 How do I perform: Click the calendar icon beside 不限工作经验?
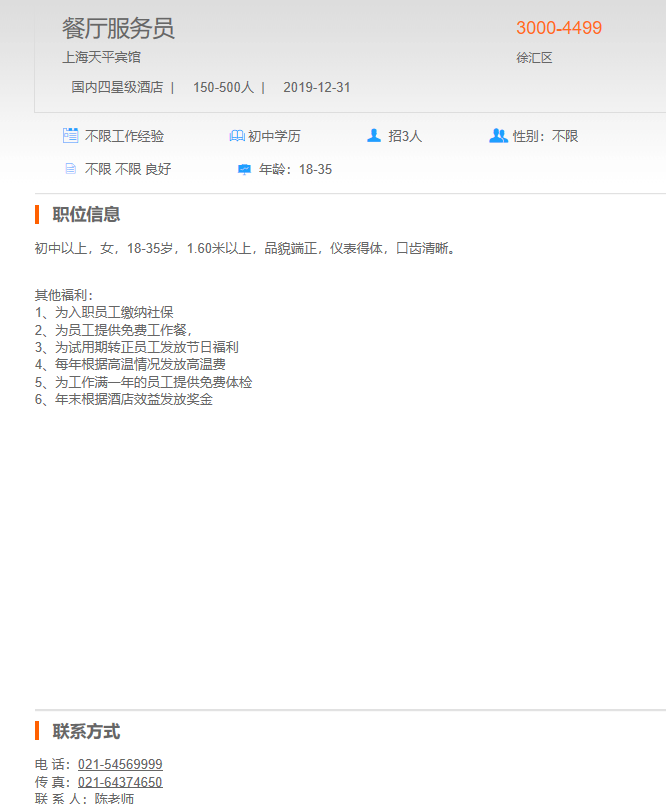tap(70, 136)
